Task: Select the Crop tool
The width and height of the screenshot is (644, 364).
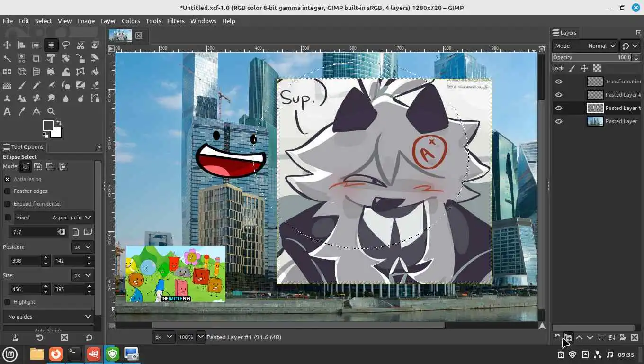Action: 36,58
